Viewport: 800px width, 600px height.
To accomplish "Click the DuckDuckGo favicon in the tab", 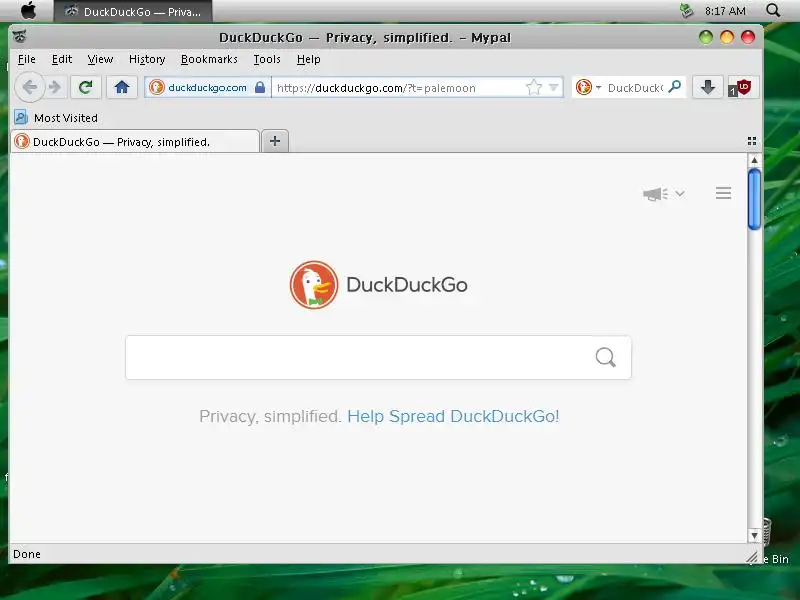I will (x=21, y=141).
